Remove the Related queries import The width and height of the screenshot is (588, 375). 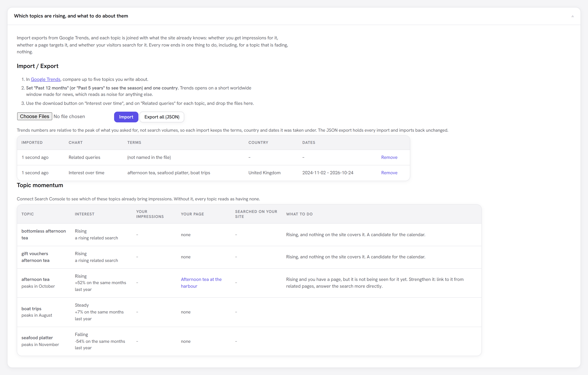(x=389, y=157)
